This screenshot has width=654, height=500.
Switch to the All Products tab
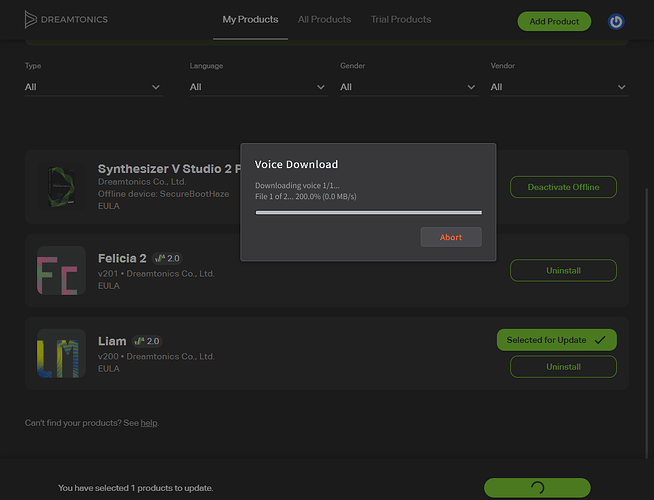click(x=324, y=20)
